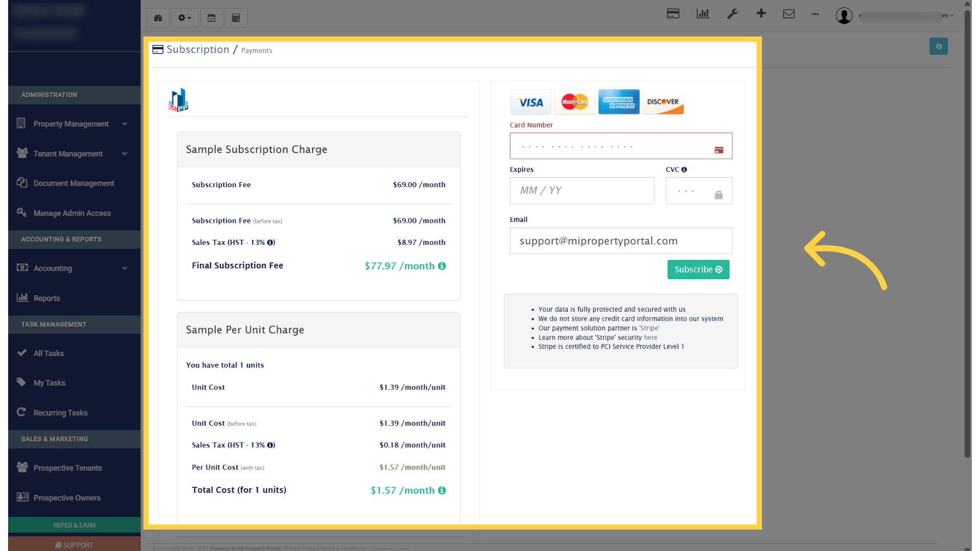Open the user profile avatar icon
The width and height of the screenshot is (980, 551).
844,15
